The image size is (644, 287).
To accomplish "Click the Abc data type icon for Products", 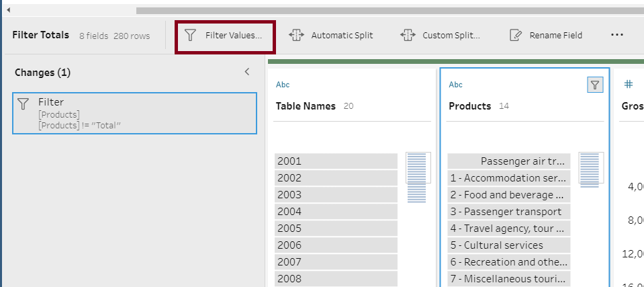I will coord(456,85).
